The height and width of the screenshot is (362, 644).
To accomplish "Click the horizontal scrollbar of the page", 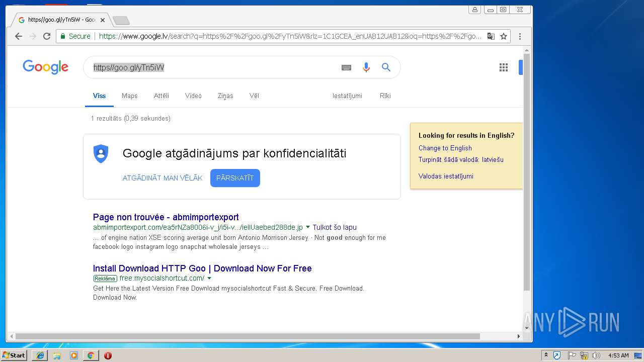I will [x=248, y=336].
